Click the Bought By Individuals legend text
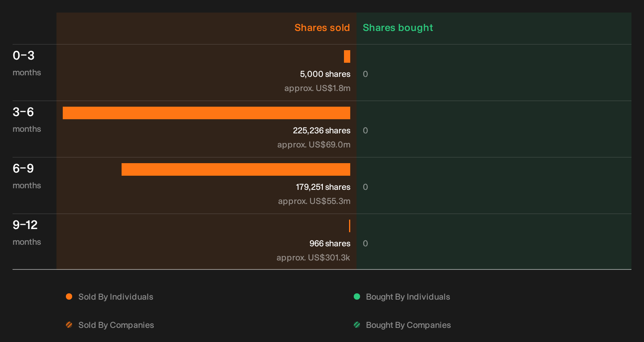 [408, 297]
